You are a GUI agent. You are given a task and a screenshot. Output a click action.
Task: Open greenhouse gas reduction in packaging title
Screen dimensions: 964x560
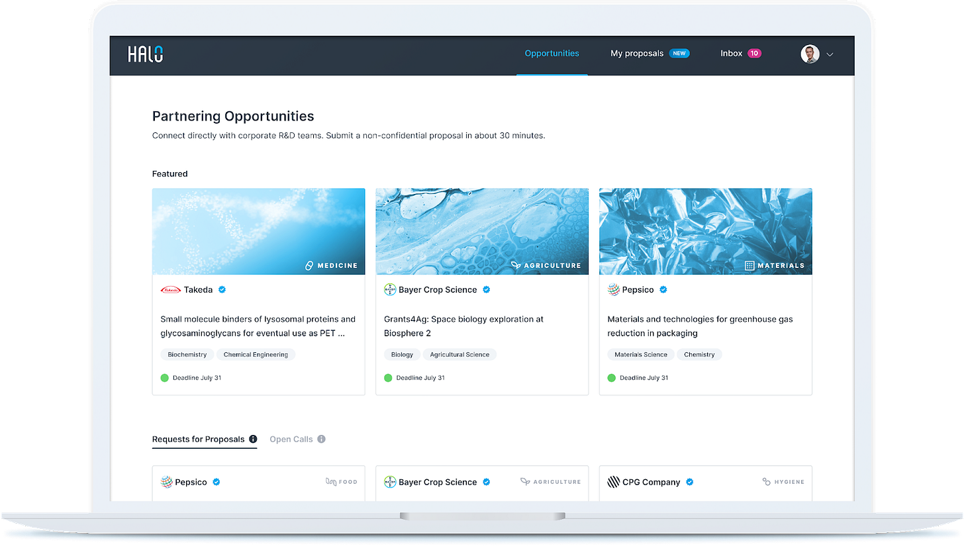pyautogui.click(x=700, y=326)
